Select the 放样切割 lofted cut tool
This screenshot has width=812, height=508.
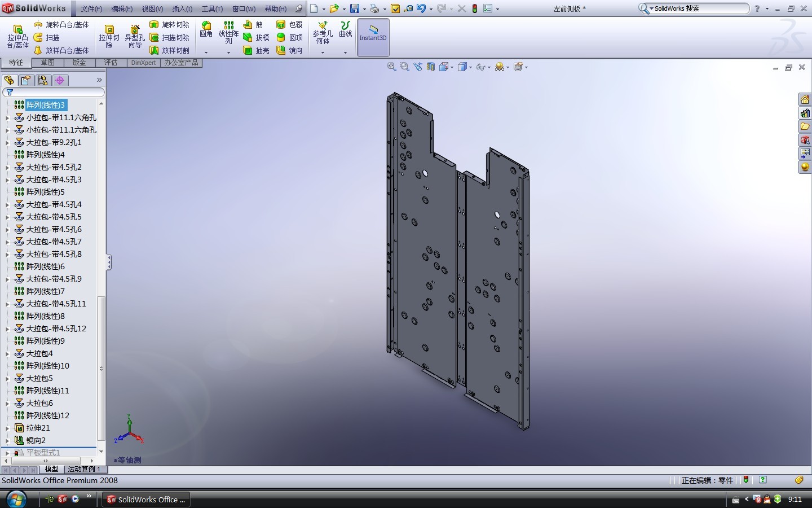[169, 50]
